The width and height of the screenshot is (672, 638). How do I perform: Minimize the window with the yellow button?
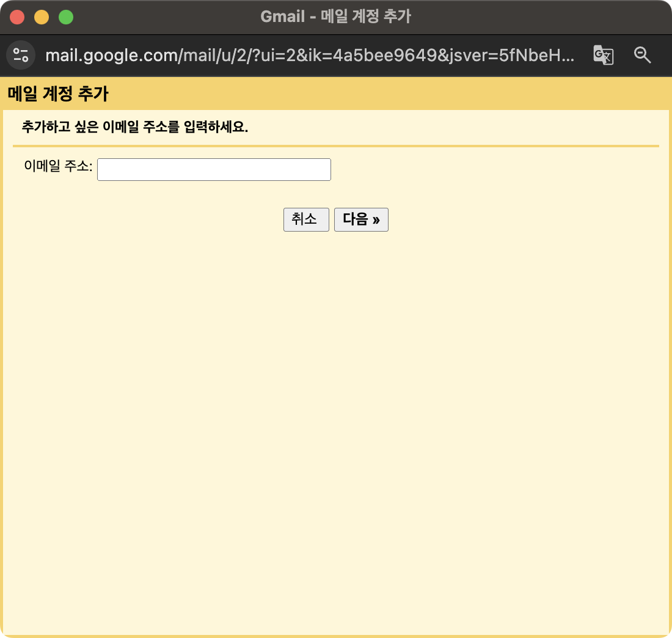pyautogui.click(x=42, y=17)
